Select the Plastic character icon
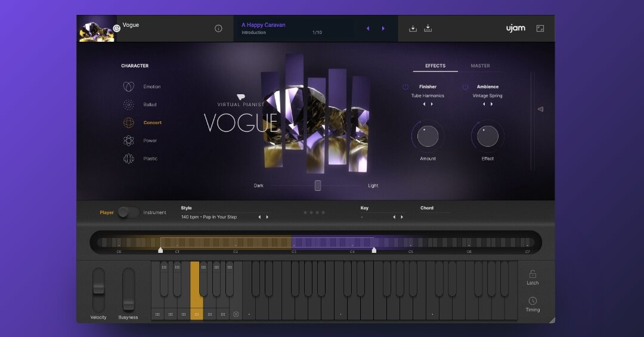The height and width of the screenshot is (337, 644). tap(129, 159)
